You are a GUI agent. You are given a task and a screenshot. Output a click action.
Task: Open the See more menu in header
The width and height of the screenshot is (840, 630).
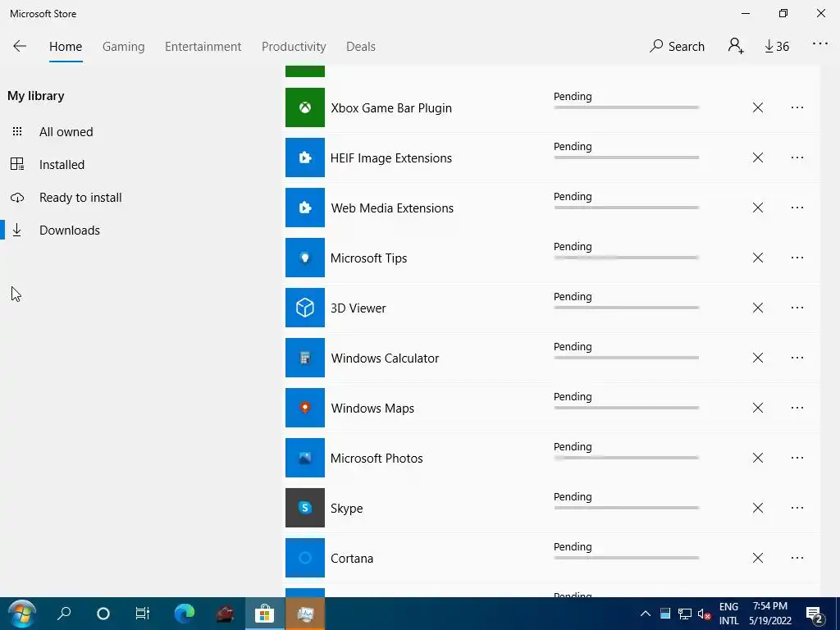(820, 44)
